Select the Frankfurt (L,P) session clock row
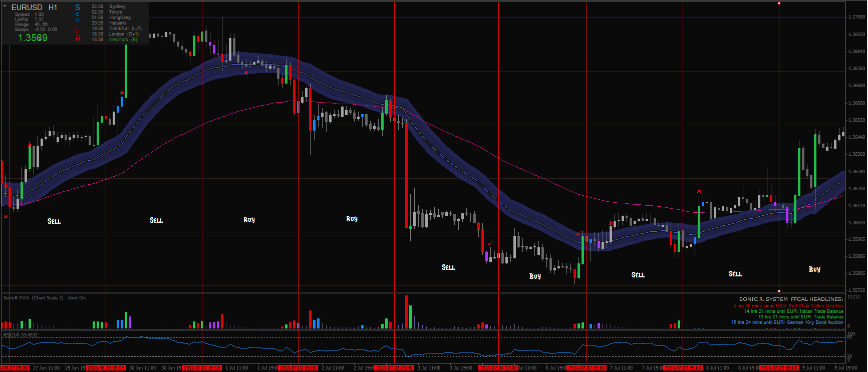The width and height of the screenshot is (868, 372). pyautogui.click(x=117, y=29)
